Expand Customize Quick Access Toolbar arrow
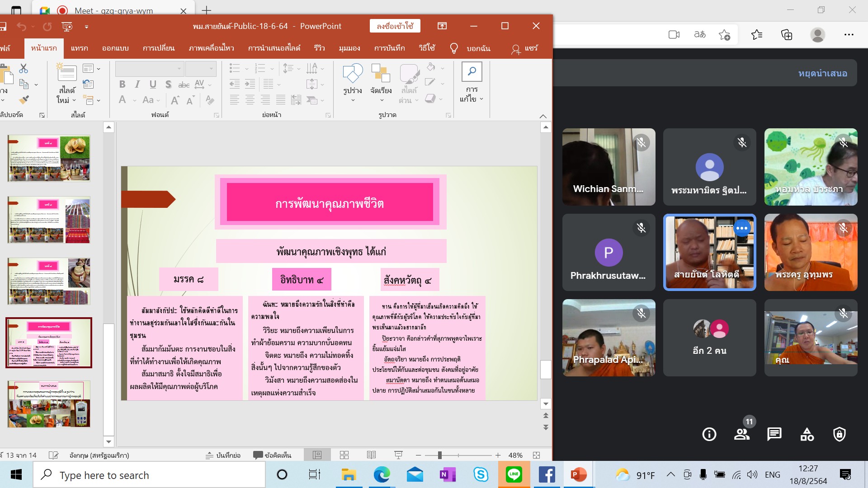868x488 pixels. (x=86, y=27)
